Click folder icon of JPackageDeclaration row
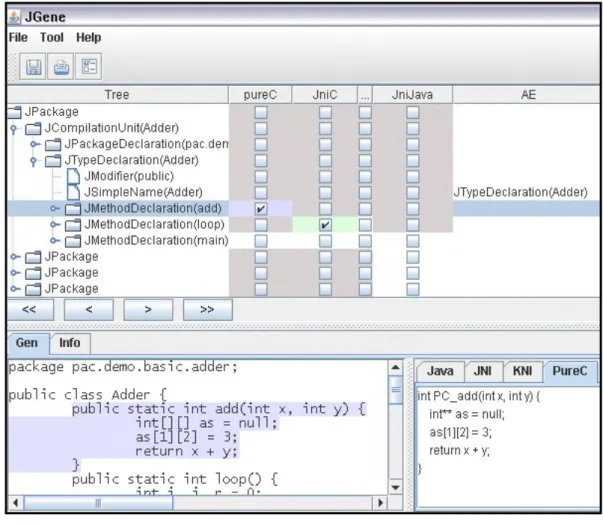This screenshot has width=603, height=526. click(53, 145)
